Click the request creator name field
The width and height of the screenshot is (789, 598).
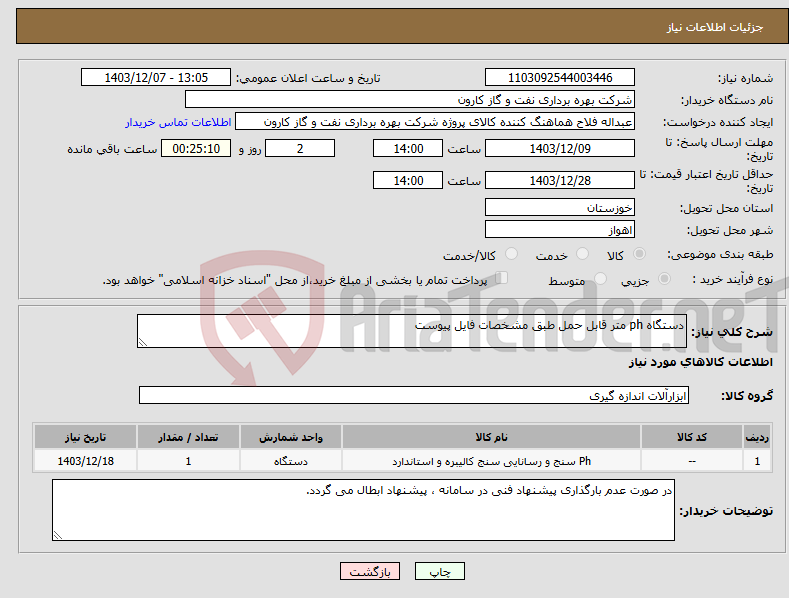click(x=435, y=121)
